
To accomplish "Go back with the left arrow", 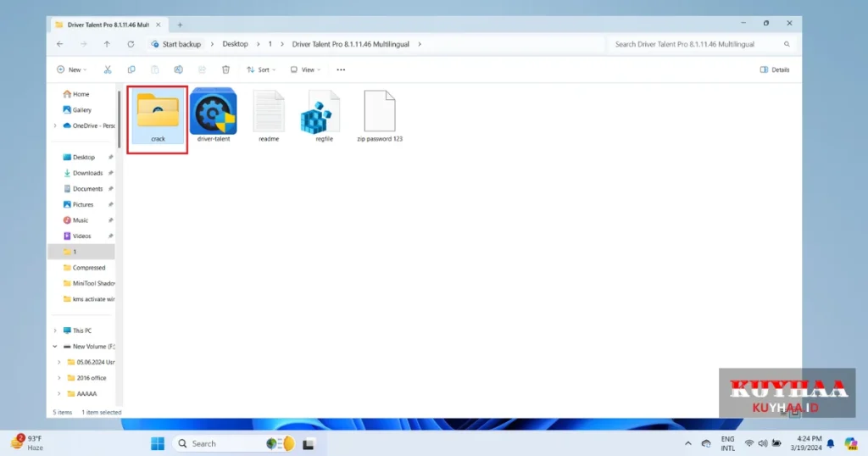I will (60, 44).
